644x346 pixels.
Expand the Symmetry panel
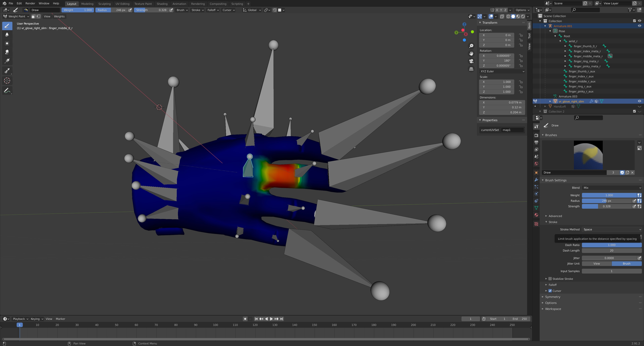[552, 297]
